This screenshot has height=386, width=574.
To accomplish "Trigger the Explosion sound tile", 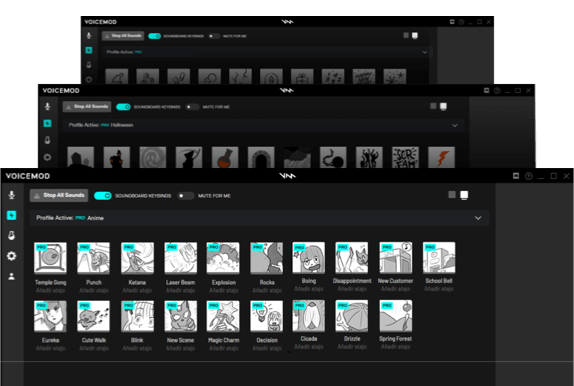I will tap(223, 257).
